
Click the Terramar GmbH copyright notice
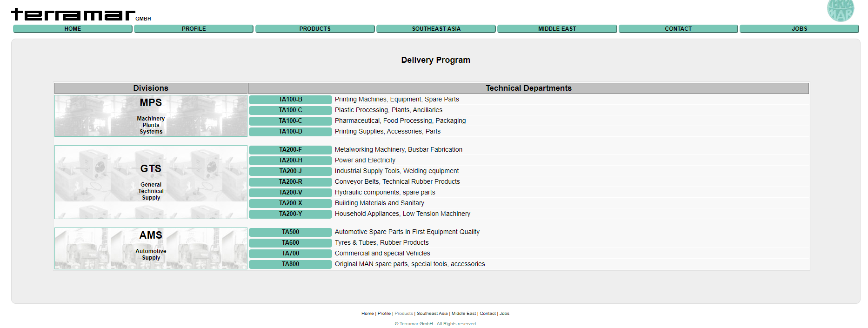tap(435, 324)
